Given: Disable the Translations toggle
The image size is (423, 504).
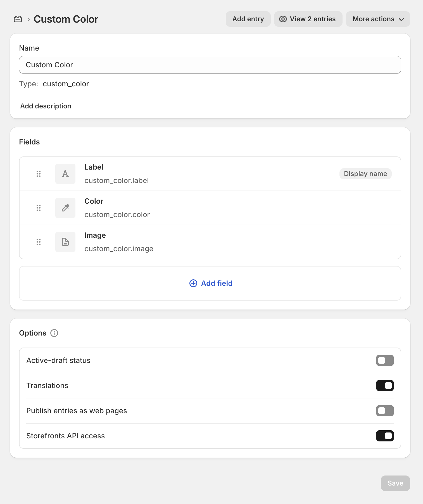Looking at the screenshot, I should click(x=385, y=386).
